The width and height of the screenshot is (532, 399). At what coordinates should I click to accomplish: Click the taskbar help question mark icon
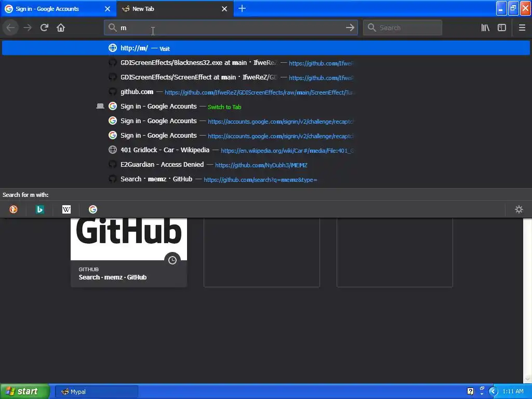point(470,392)
